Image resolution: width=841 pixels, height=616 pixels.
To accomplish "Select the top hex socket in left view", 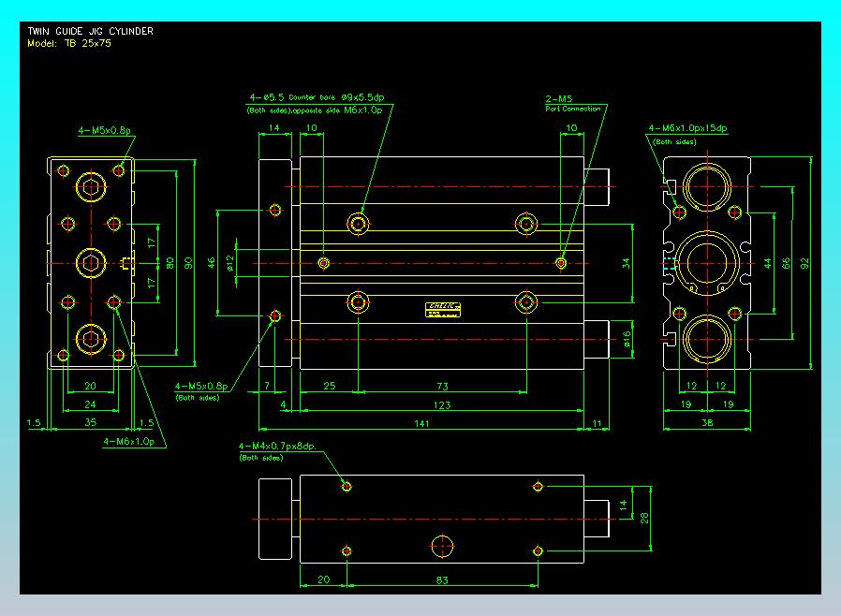I will [x=91, y=186].
